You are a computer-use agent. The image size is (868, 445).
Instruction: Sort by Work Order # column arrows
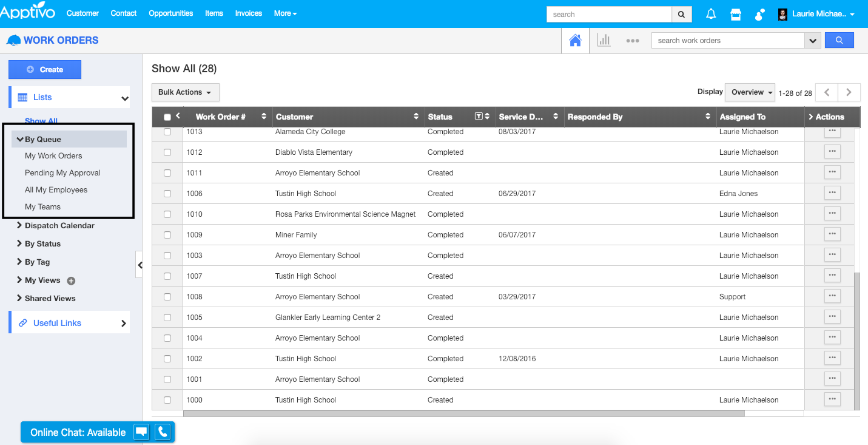pyautogui.click(x=264, y=117)
